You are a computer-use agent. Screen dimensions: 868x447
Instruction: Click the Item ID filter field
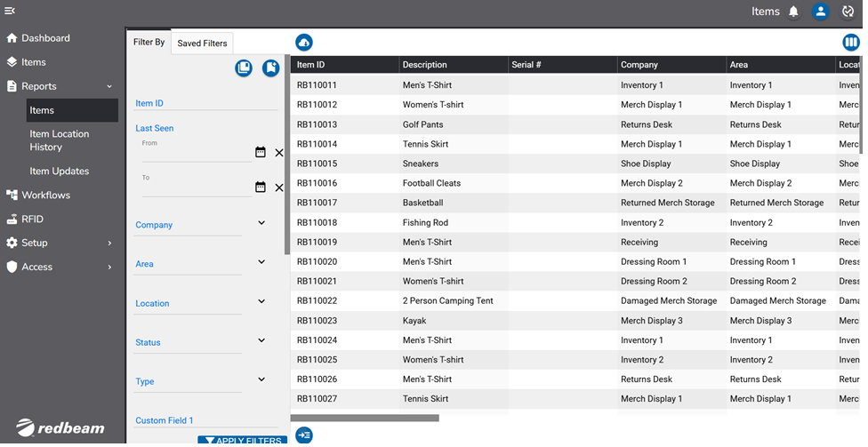coord(205,104)
